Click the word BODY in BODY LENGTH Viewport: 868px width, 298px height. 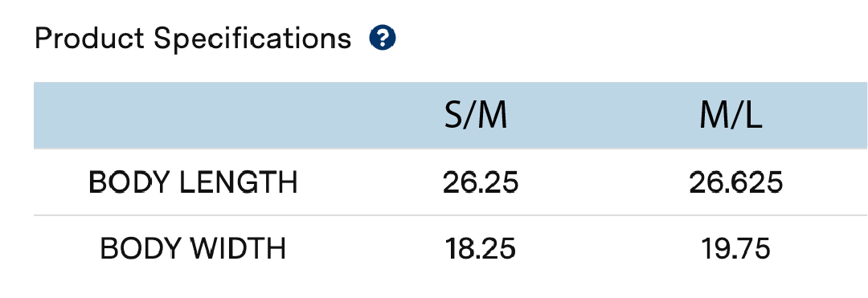pyautogui.click(x=131, y=182)
